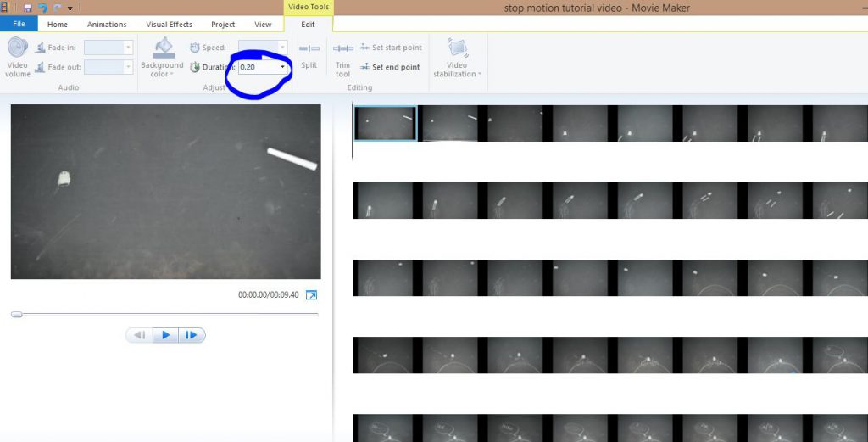
Task: Select the sixth clip in fourth storyboard row
Action: click(x=709, y=355)
